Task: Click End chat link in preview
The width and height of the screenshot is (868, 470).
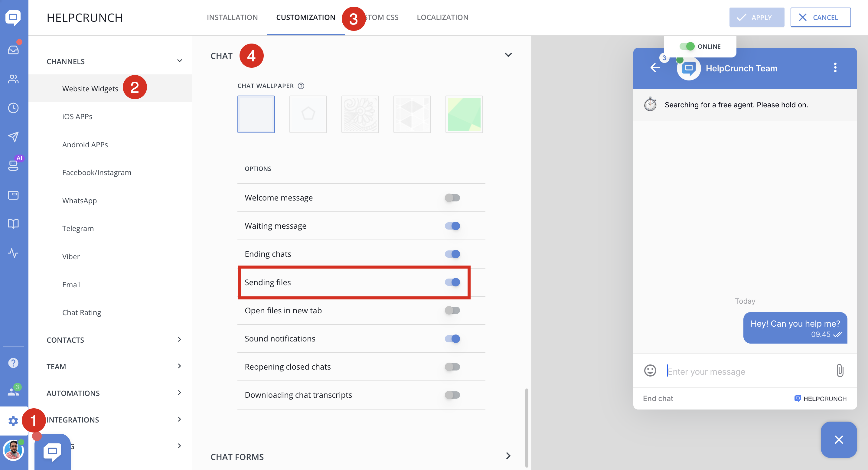Action: pos(658,399)
